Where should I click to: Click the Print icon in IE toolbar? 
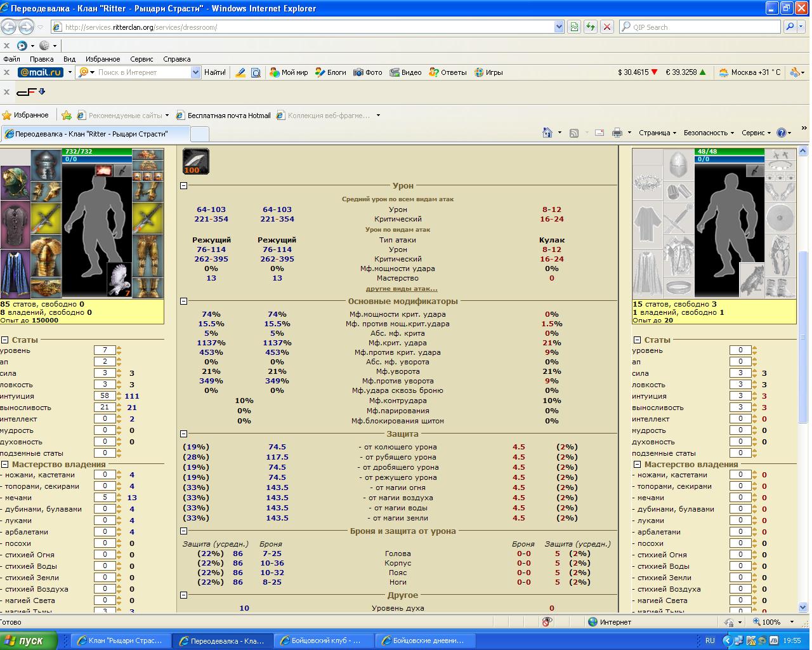[617, 133]
